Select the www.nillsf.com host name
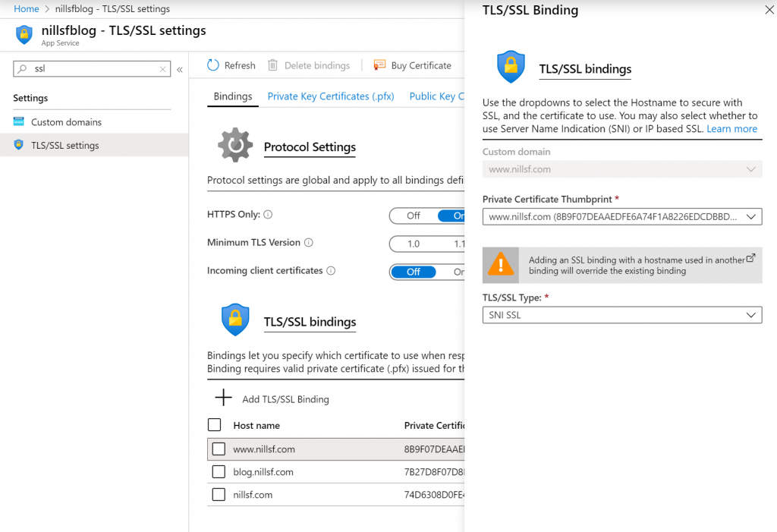 (264, 449)
